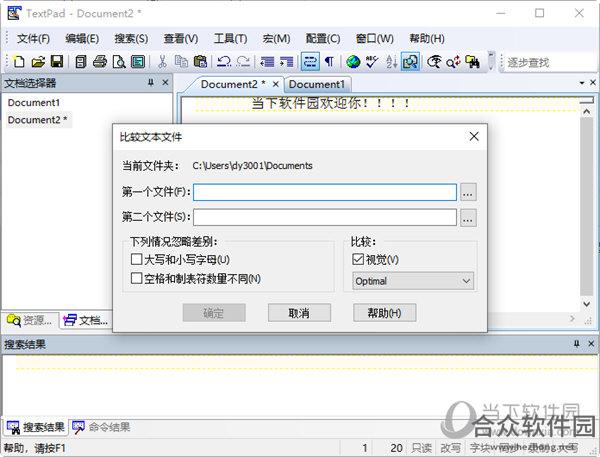Select Document2 * in document selector list

(x=37, y=120)
